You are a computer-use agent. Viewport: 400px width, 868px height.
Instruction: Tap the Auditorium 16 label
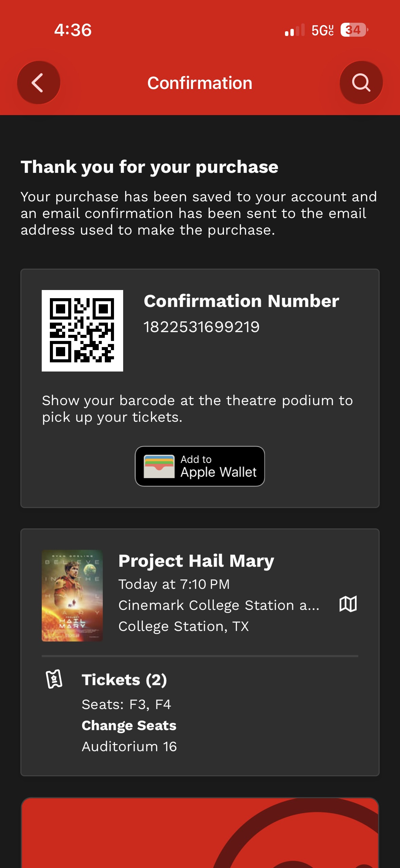click(x=129, y=746)
